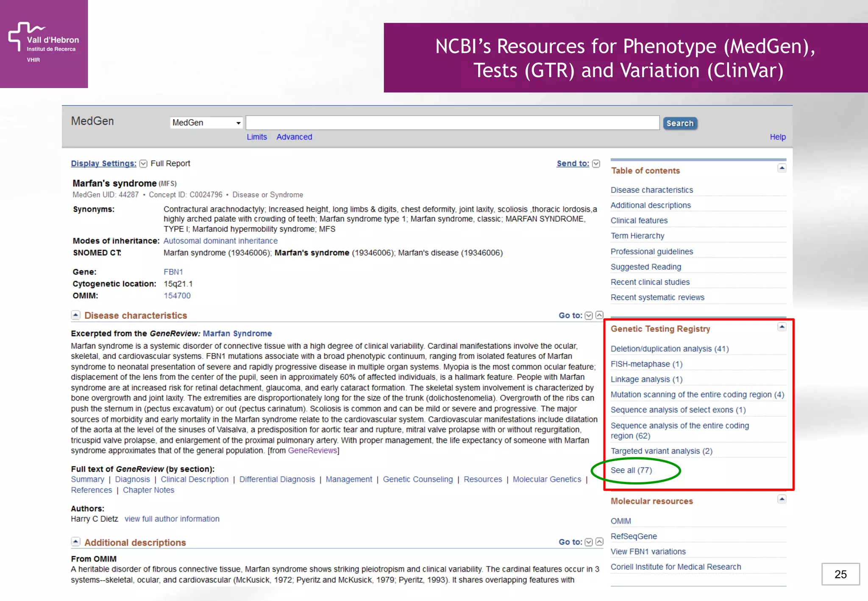The height and width of the screenshot is (601, 868).
Task: Open Sequence analysis of entire coding region (62)
Action: tap(680, 431)
